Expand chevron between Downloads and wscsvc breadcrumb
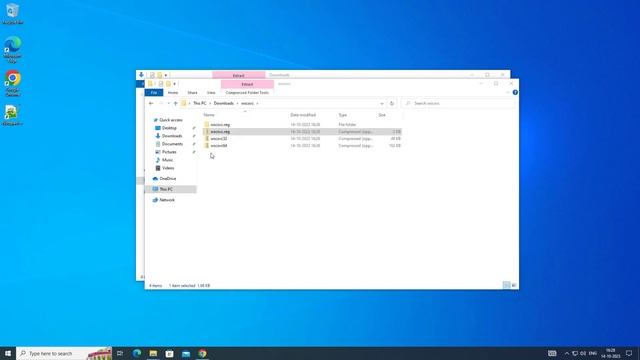 (238, 104)
